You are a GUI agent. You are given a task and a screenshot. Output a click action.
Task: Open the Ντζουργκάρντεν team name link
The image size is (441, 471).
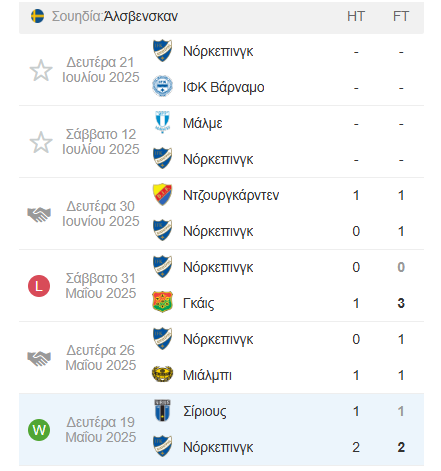click(231, 195)
